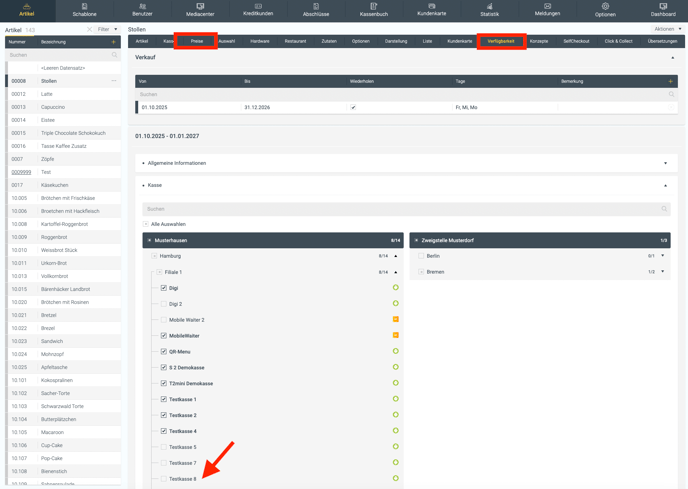688x489 pixels.
Task: Add new article with yellow plus icon
Action: click(x=114, y=42)
